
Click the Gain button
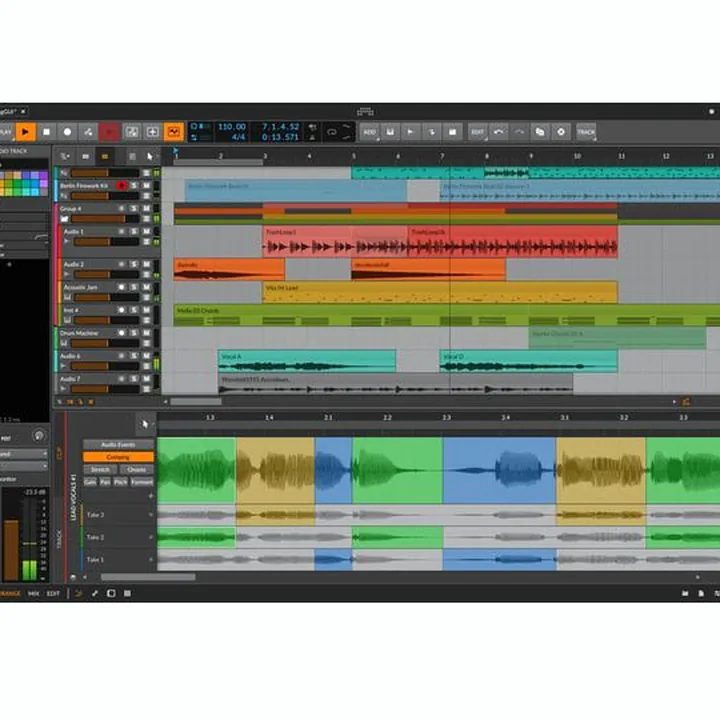[x=90, y=482]
